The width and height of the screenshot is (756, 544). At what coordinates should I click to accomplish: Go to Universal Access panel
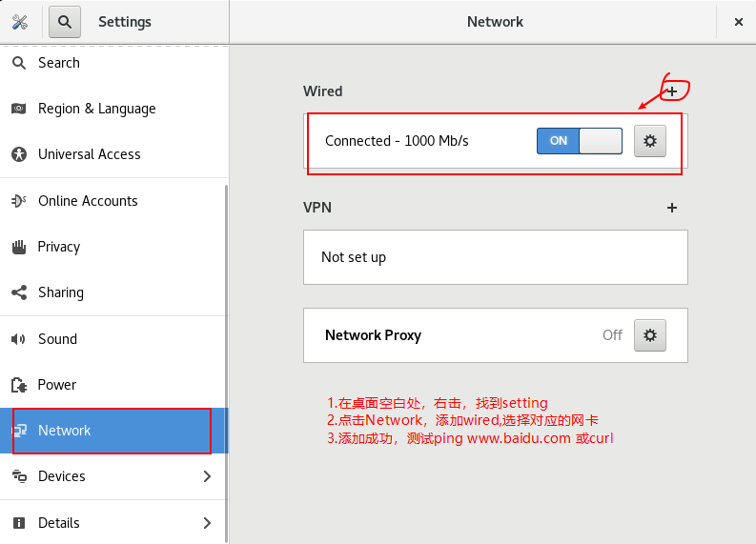[113, 154]
